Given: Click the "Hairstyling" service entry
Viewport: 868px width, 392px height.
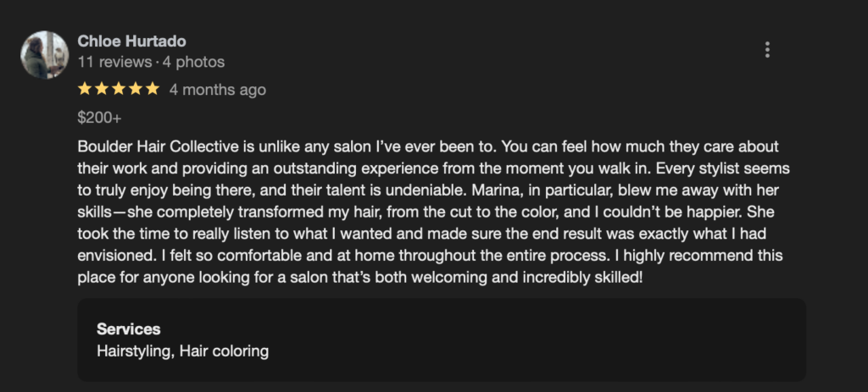Looking at the screenshot, I should (134, 351).
